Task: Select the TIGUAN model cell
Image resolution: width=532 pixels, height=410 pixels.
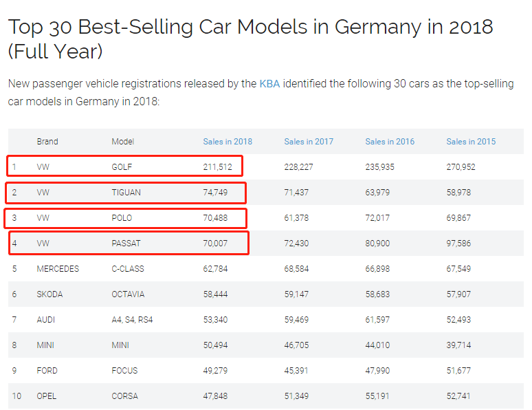Action: [126, 193]
